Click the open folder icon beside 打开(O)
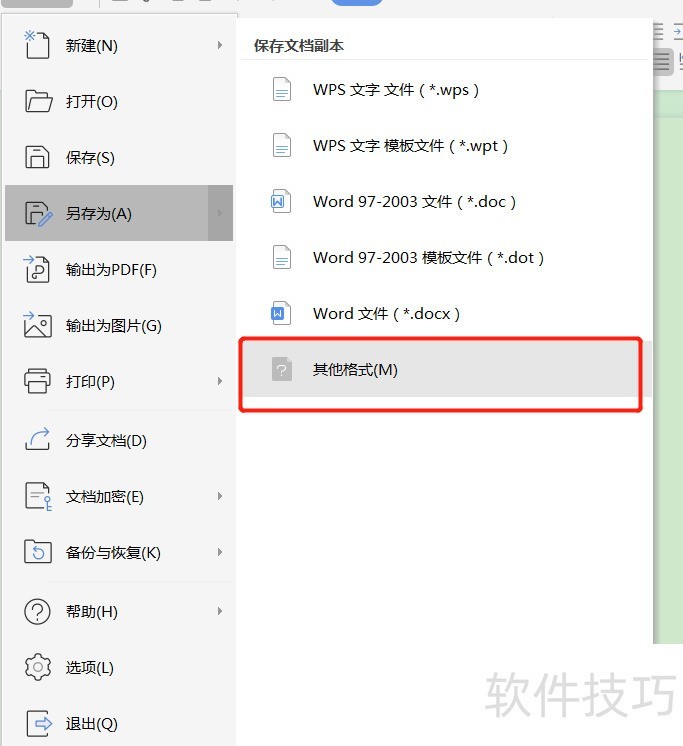This screenshot has height=746, width=683. pos(38,101)
